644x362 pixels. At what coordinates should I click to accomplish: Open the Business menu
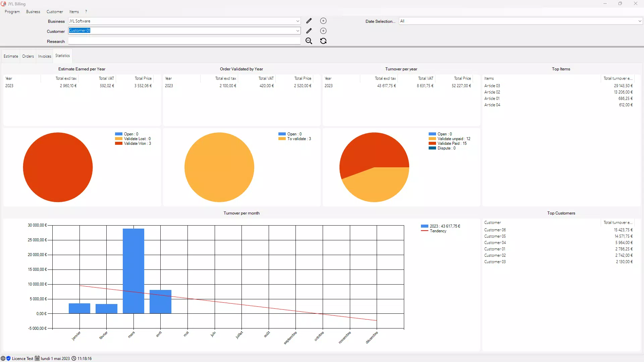point(33,12)
